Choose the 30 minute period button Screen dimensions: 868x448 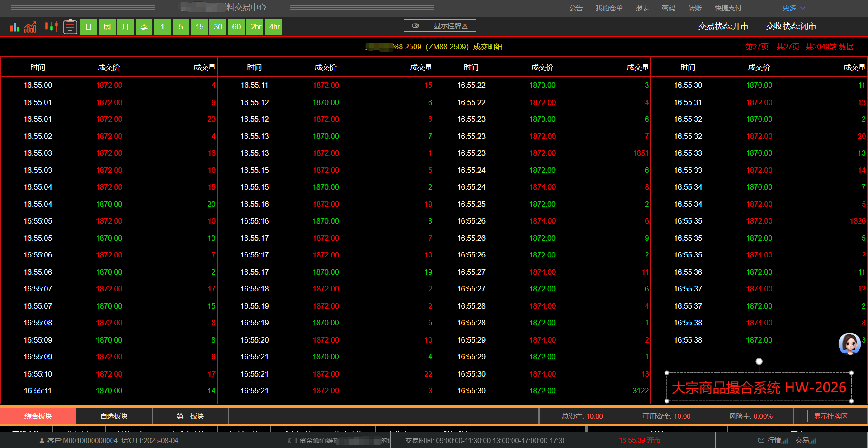pyautogui.click(x=218, y=27)
